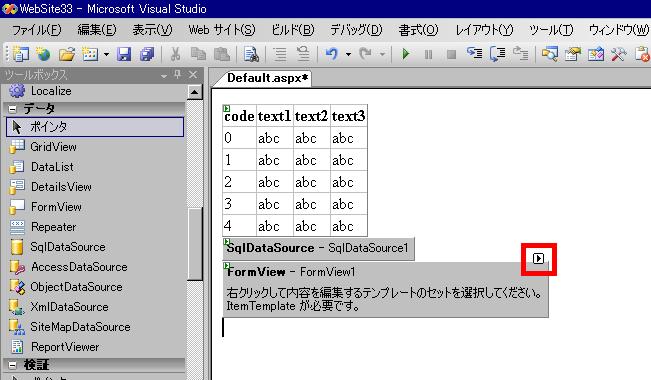Click the toolbox scrollbar up arrow

point(194,92)
